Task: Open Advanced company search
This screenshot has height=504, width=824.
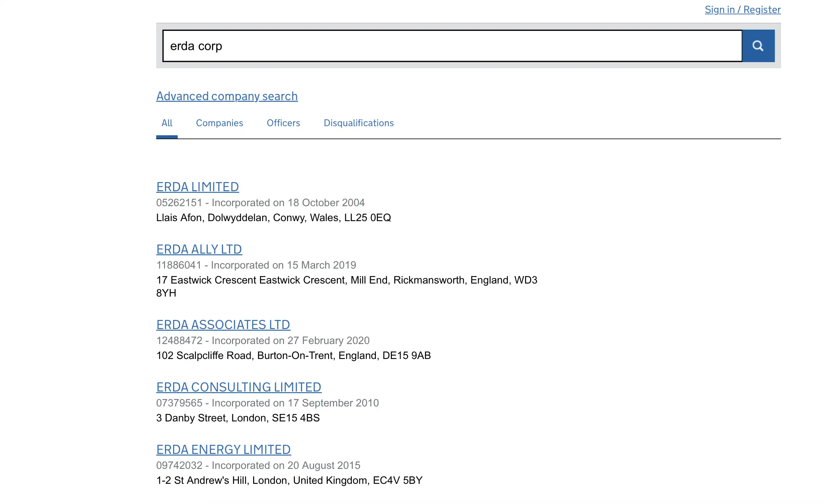Action: point(227,96)
